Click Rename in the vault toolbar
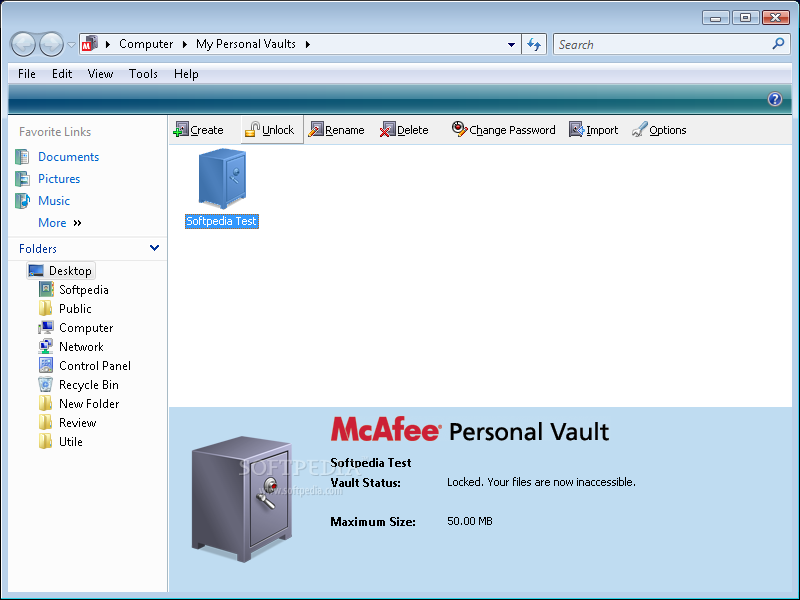Image resolution: width=800 pixels, height=600 pixels. pyautogui.click(x=337, y=130)
